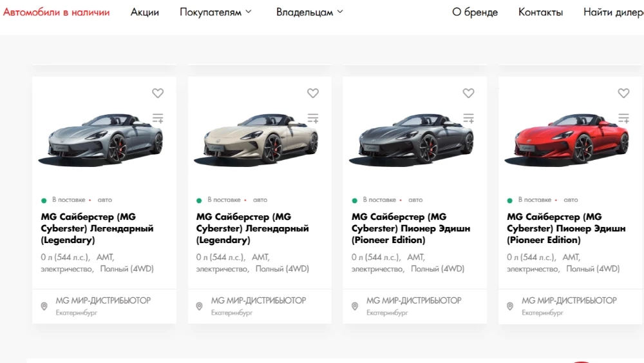
Task: Go to О бренде page
Action: [x=475, y=12]
